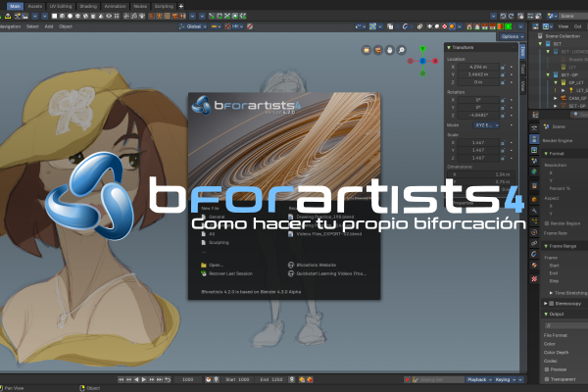
Task: Click the red X axis on navigation gizmo
Action: (x=435, y=61)
